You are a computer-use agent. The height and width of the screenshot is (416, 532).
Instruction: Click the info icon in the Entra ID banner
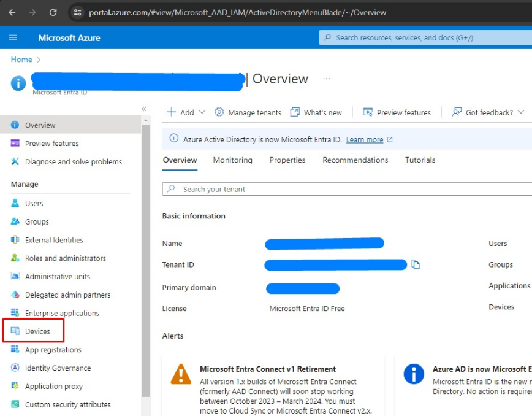[x=173, y=138]
